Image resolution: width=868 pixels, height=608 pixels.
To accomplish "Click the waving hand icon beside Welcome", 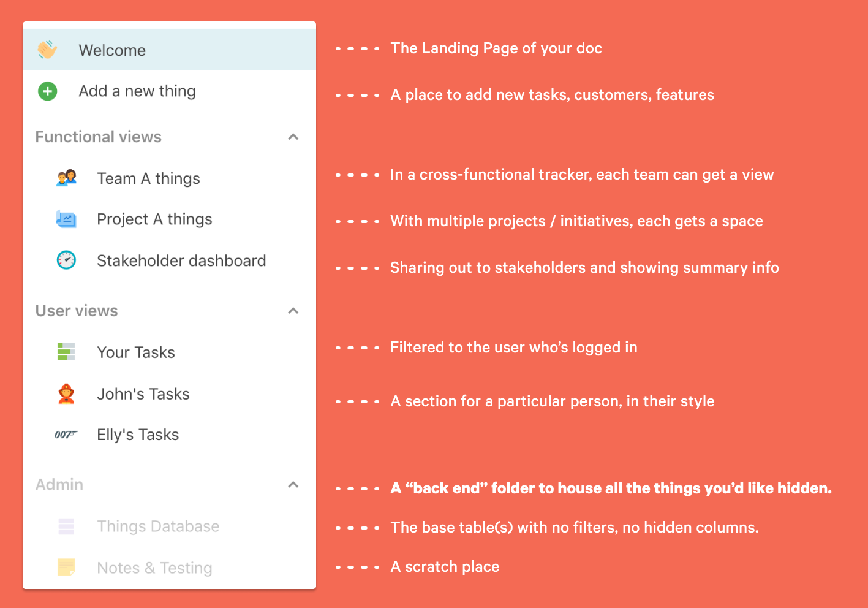I will [x=47, y=50].
